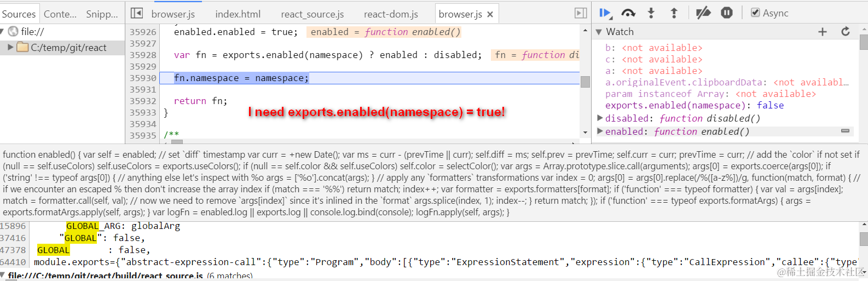The width and height of the screenshot is (868, 281).
Task: Switch to the first browser.js tab
Action: [x=173, y=14]
